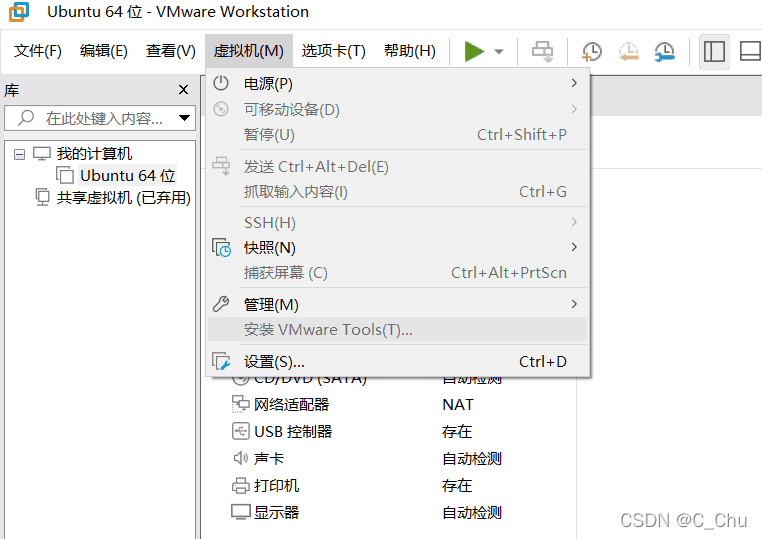Click 自动检测 value next to 显示器

(x=471, y=512)
